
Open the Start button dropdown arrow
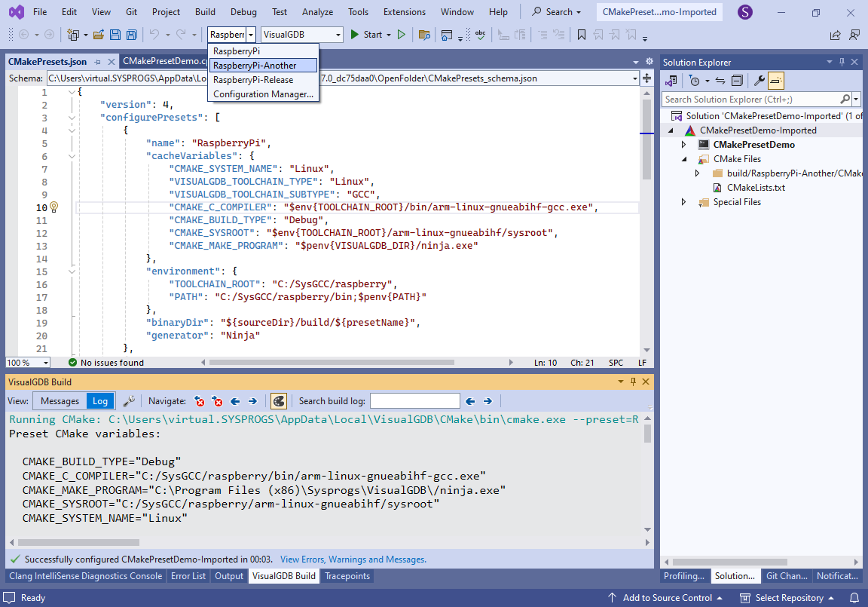click(389, 35)
